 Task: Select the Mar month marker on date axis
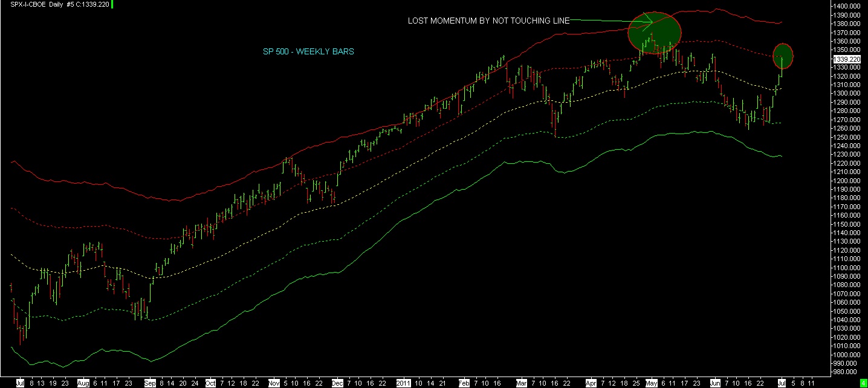click(522, 383)
